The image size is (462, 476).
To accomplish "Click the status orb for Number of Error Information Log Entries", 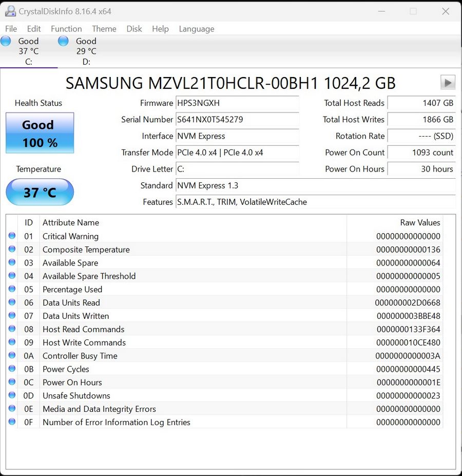I will (12, 422).
